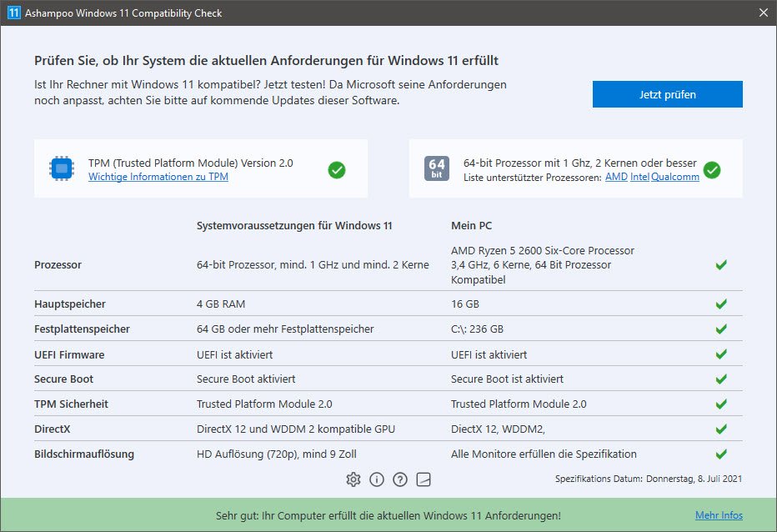Open help with the question mark icon

(x=400, y=479)
